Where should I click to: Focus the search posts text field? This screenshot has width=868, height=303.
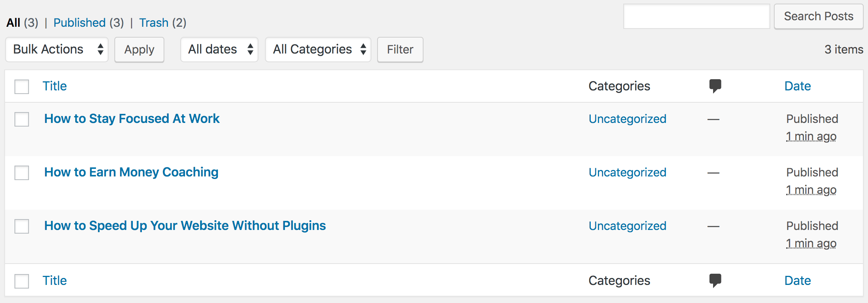click(696, 17)
